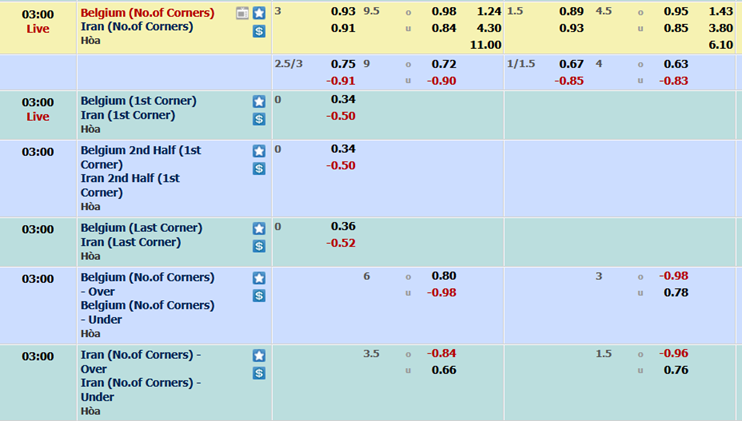Select first-half handicap 1/1.5 odds 0.67
Image resolution: width=742 pixels, height=421 pixels.
tap(571, 64)
